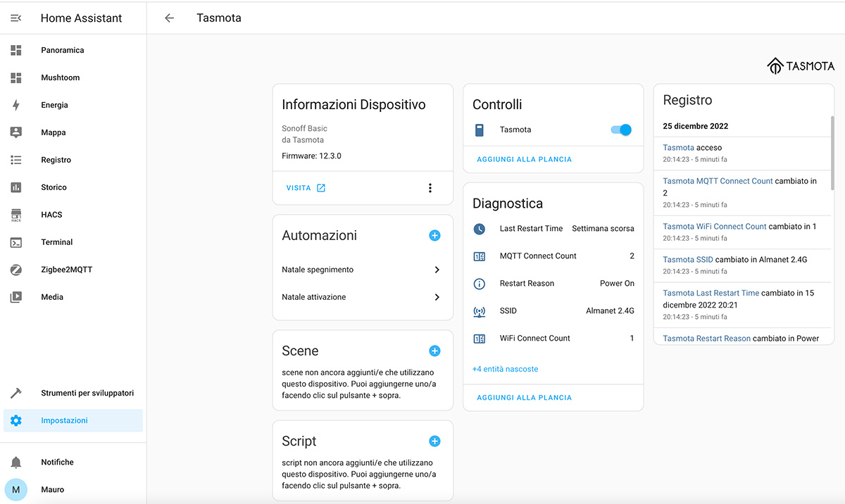Image resolution: width=845 pixels, height=504 pixels.
Task: Collapse the sidebar with the hamburger icon
Action: (15, 18)
